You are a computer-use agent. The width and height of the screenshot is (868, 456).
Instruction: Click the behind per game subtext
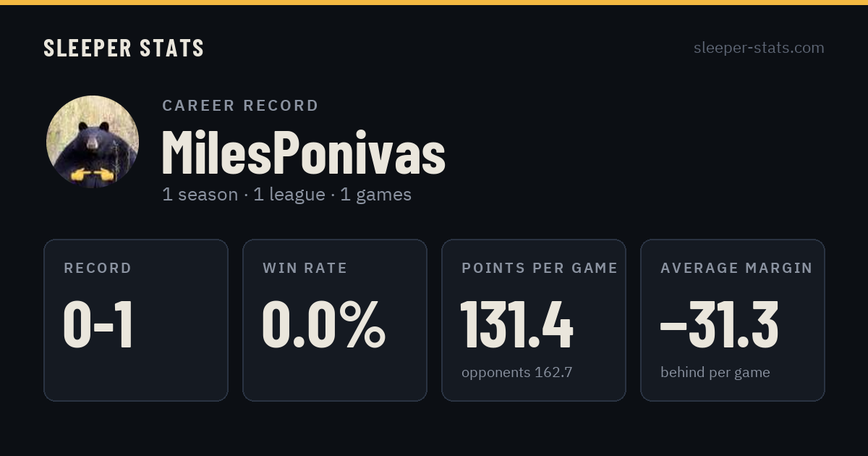click(x=715, y=373)
